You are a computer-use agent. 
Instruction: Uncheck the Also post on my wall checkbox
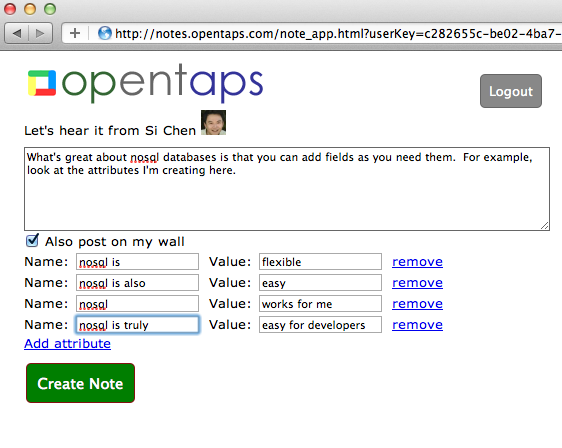coord(32,240)
